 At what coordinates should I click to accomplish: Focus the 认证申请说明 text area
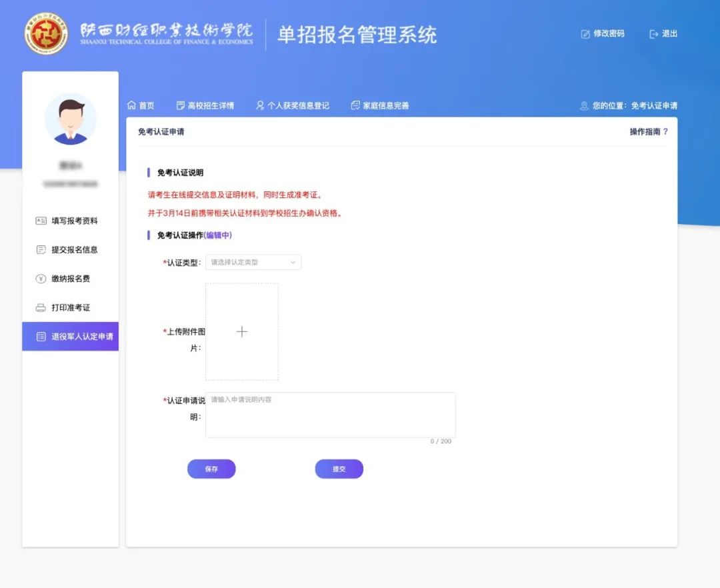point(330,415)
